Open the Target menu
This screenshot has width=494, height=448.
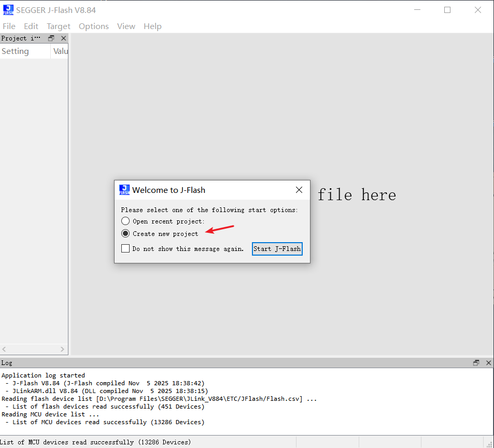[58, 26]
